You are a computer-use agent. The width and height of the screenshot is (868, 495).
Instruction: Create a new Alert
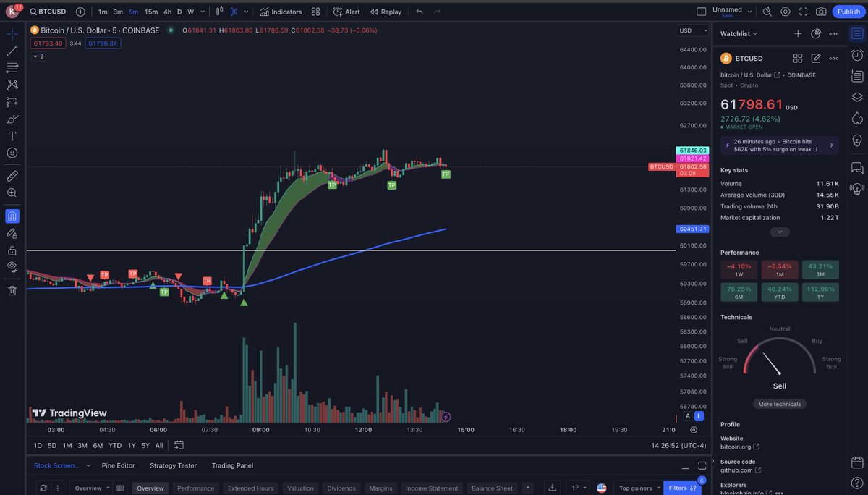tap(346, 12)
